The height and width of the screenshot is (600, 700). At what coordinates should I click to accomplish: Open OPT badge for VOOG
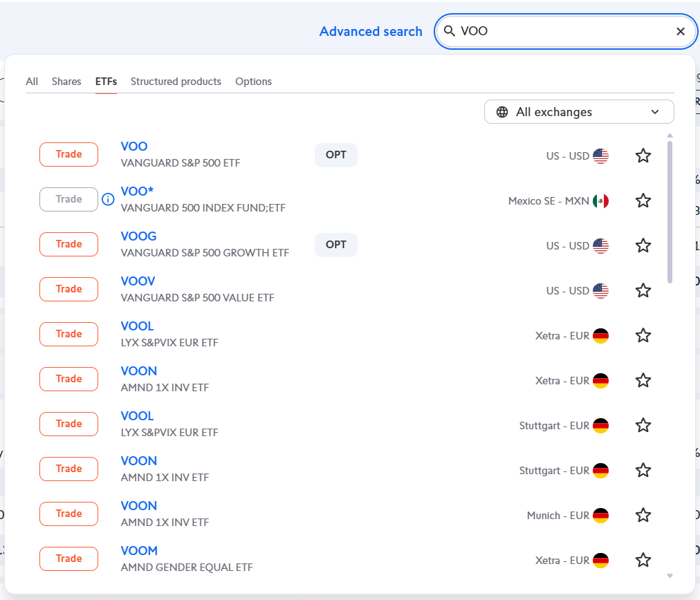tap(336, 245)
